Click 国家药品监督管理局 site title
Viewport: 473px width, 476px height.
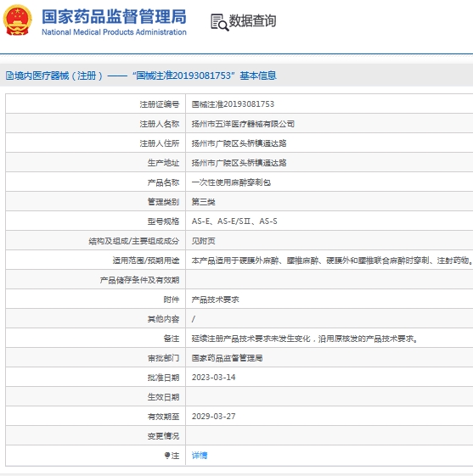pos(114,17)
